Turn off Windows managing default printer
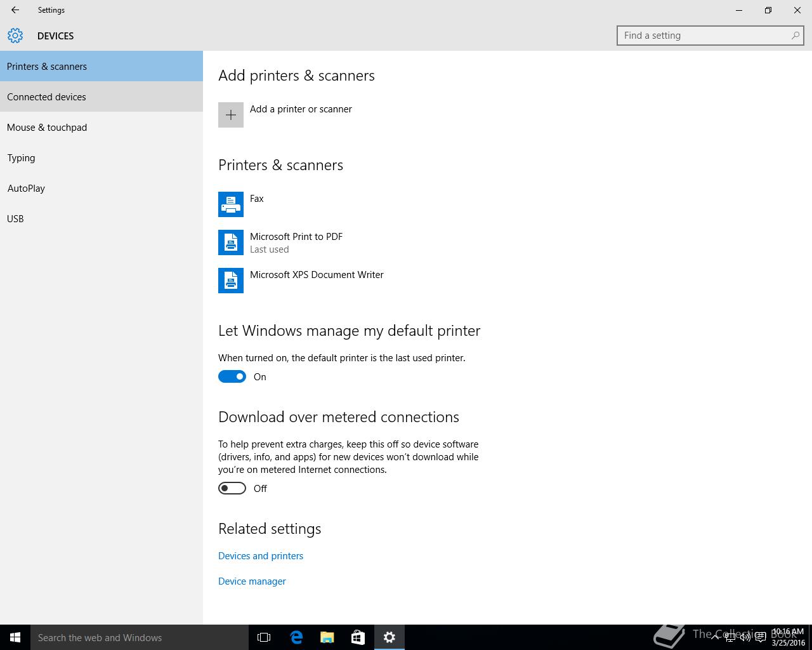 232,376
